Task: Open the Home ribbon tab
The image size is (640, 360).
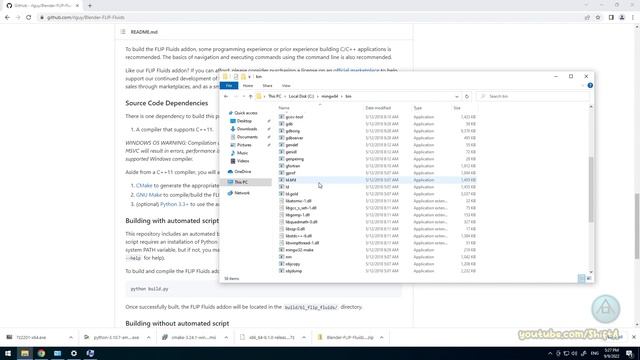Action: click(248, 86)
